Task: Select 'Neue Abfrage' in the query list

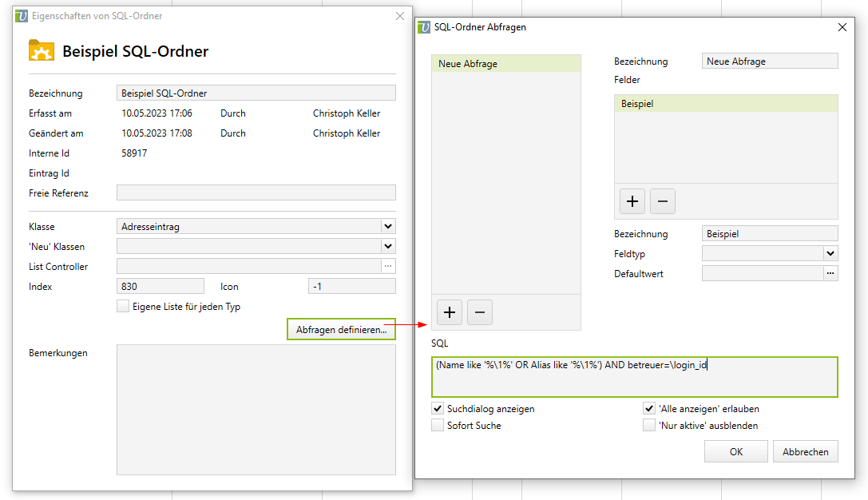Action: click(505, 64)
